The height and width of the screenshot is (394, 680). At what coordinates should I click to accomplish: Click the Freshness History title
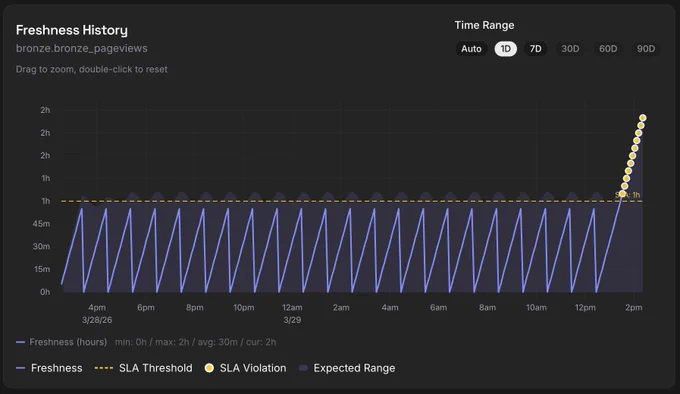72,30
